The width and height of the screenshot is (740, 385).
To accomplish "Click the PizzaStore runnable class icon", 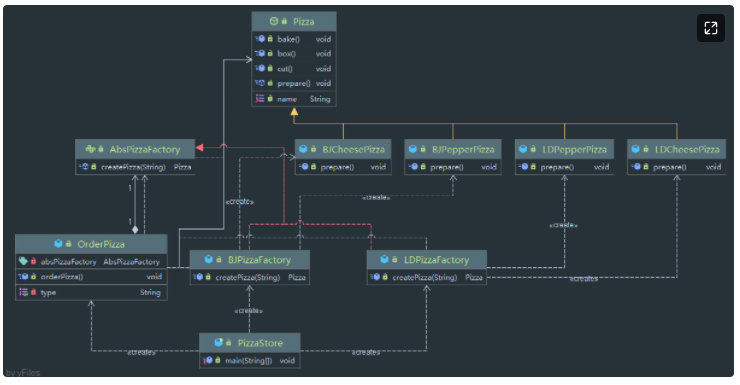I will point(219,343).
